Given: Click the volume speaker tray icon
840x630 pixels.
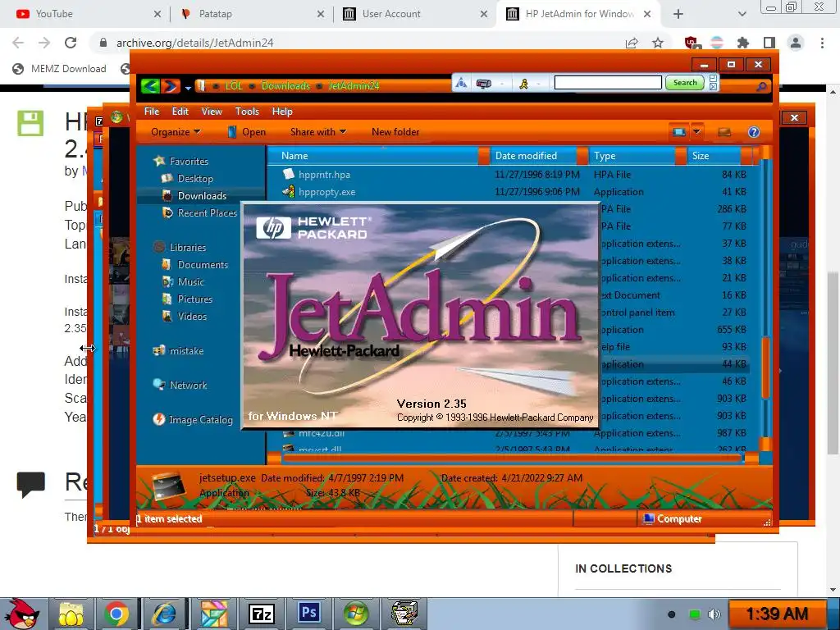Looking at the screenshot, I should click(x=714, y=614).
